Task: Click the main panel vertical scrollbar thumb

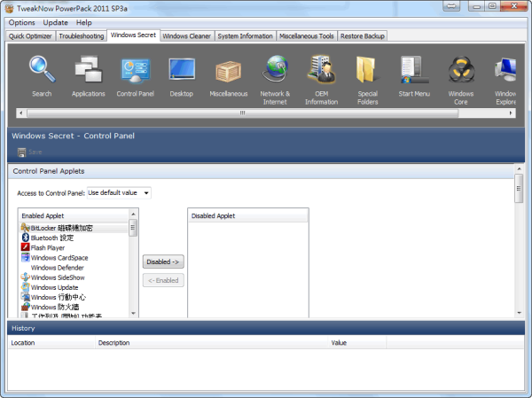Action: tap(519, 188)
